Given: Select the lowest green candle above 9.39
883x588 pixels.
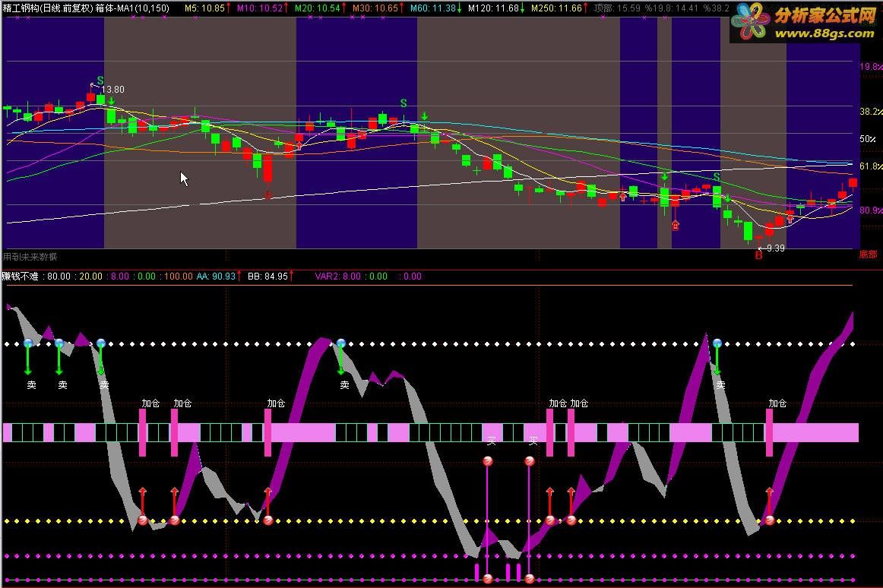Looking at the screenshot, I should click(748, 230).
